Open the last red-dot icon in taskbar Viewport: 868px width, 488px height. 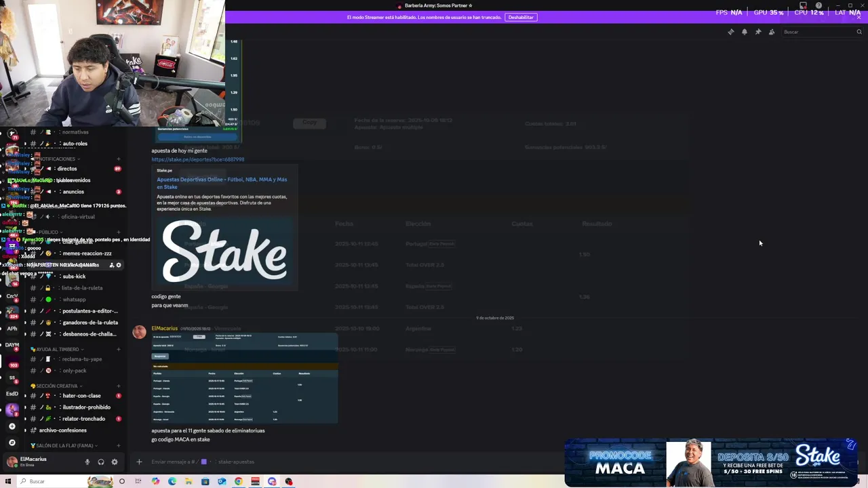pos(289,481)
